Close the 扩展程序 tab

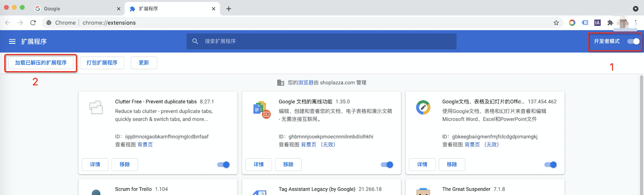[213, 8]
